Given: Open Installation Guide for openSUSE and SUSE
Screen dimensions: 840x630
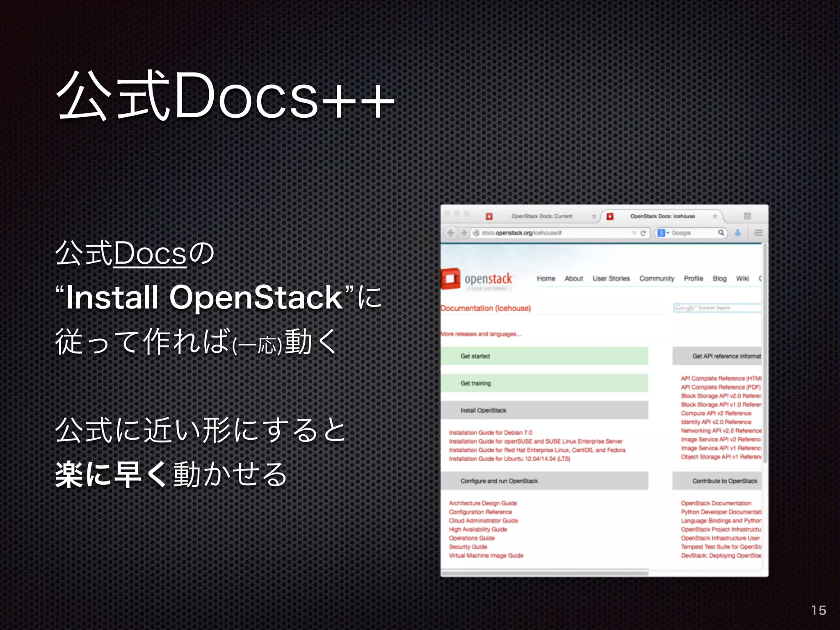Looking at the screenshot, I should (x=536, y=441).
